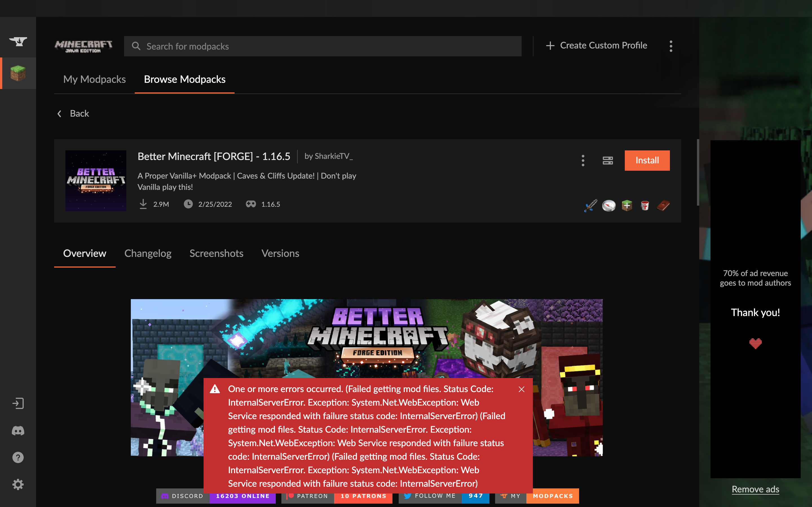Open the Versions tab
This screenshot has width=812, height=507.
click(280, 253)
